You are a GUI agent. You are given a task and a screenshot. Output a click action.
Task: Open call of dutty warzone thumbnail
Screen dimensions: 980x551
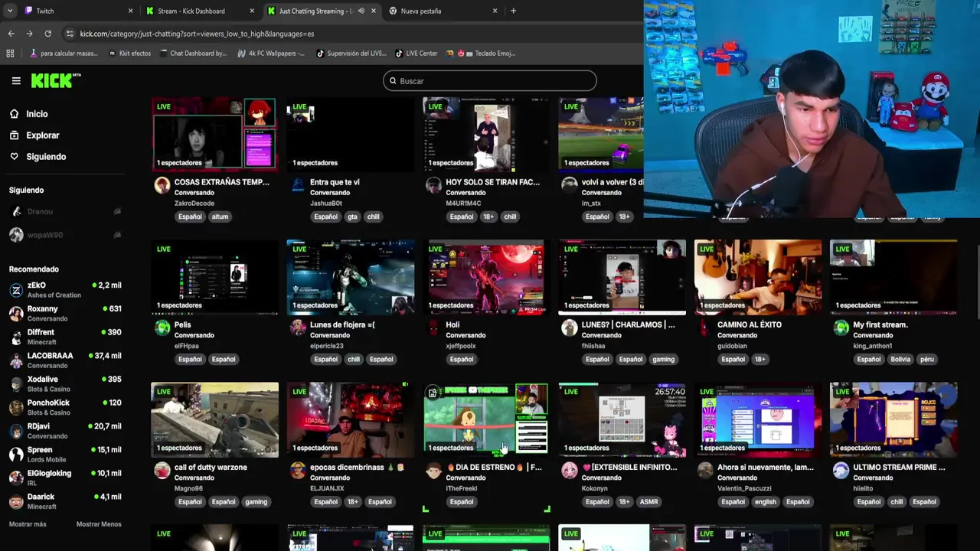pos(214,419)
